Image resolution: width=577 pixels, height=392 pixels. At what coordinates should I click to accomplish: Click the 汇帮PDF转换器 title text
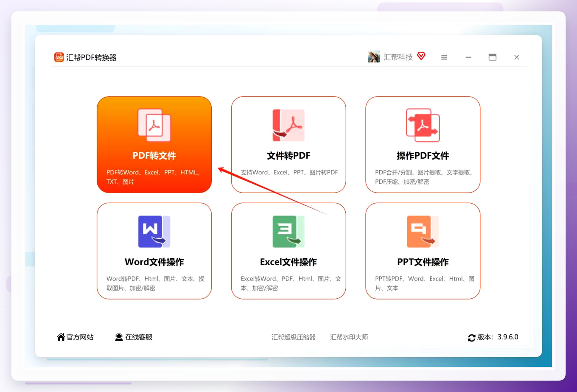91,57
